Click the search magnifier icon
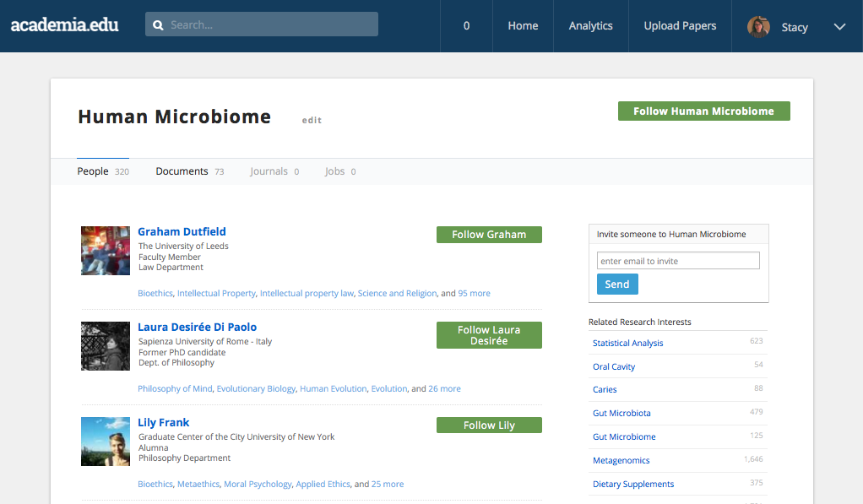 click(x=158, y=25)
